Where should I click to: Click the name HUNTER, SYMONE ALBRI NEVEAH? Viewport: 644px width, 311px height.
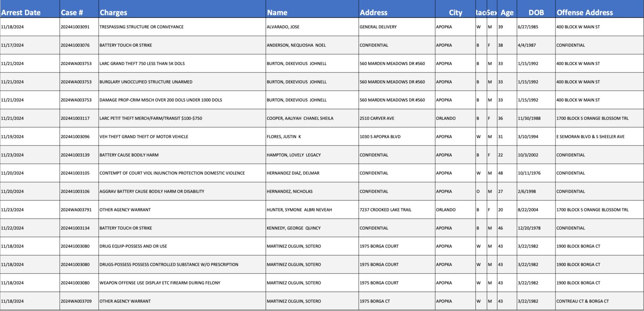click(312, 210)
